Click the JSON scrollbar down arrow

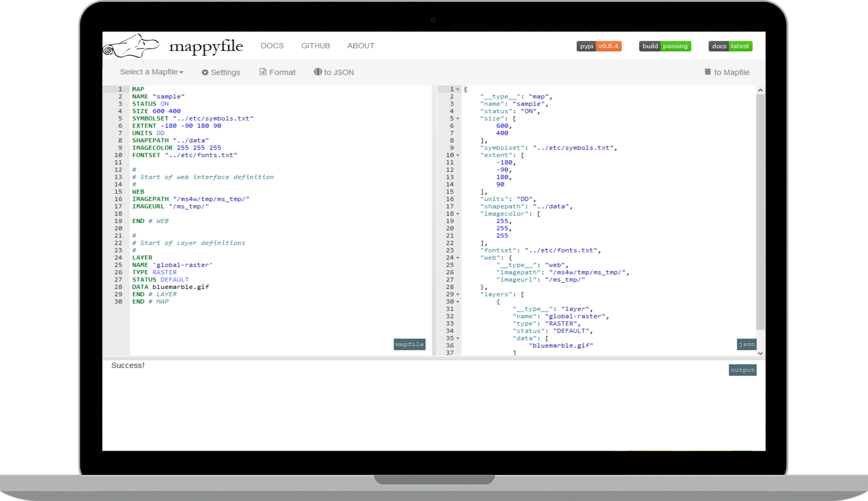tap(760, 353)
